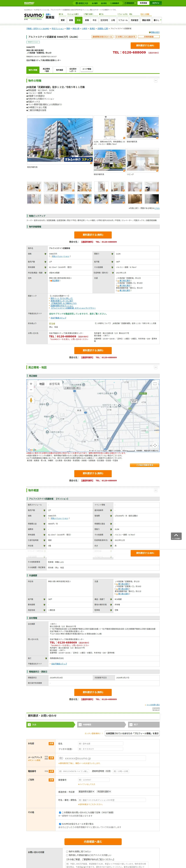Viewport: 186px width, 868px height.
Task: Zoom in on the map with the plus button
Action: 31,384
